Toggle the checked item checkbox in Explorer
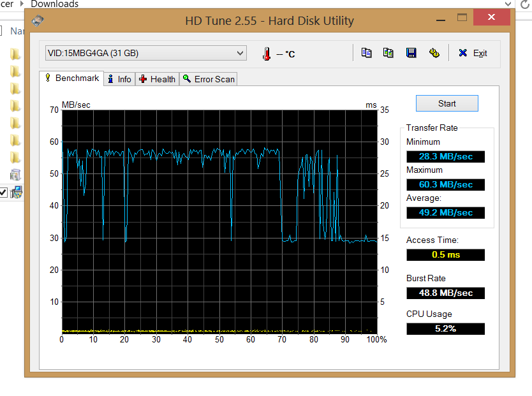 click(3, 193)
